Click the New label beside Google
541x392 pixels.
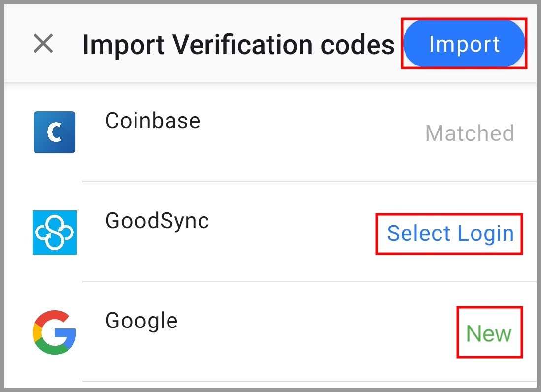[489, 332]
